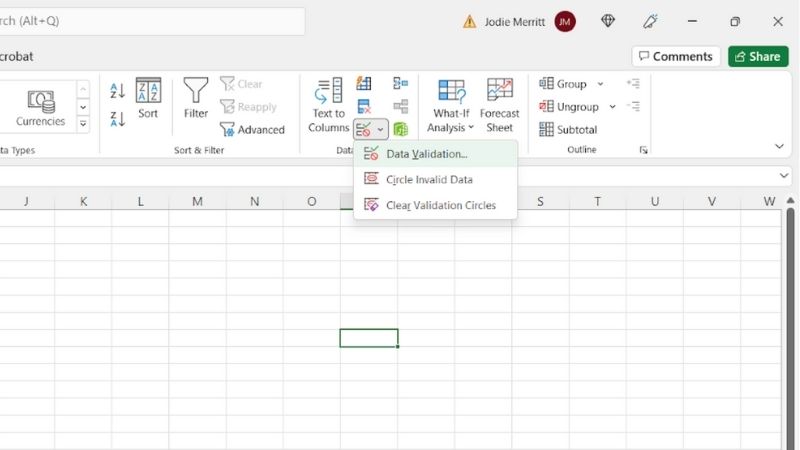Select Clear Validation Circles option
The width and height of the screenshot is (800, 450).
coord(441,206)
